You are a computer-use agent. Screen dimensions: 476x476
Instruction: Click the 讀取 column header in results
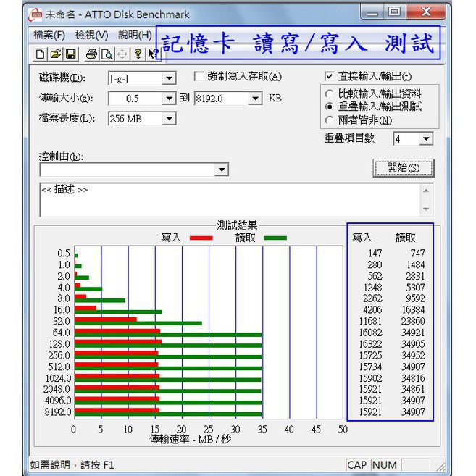click(x=405, y=238)
